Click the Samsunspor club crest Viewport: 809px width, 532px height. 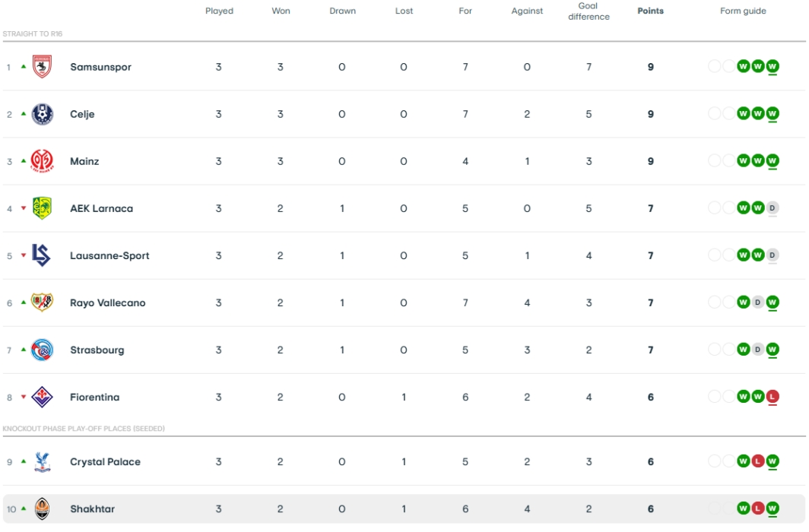(42, 67)
